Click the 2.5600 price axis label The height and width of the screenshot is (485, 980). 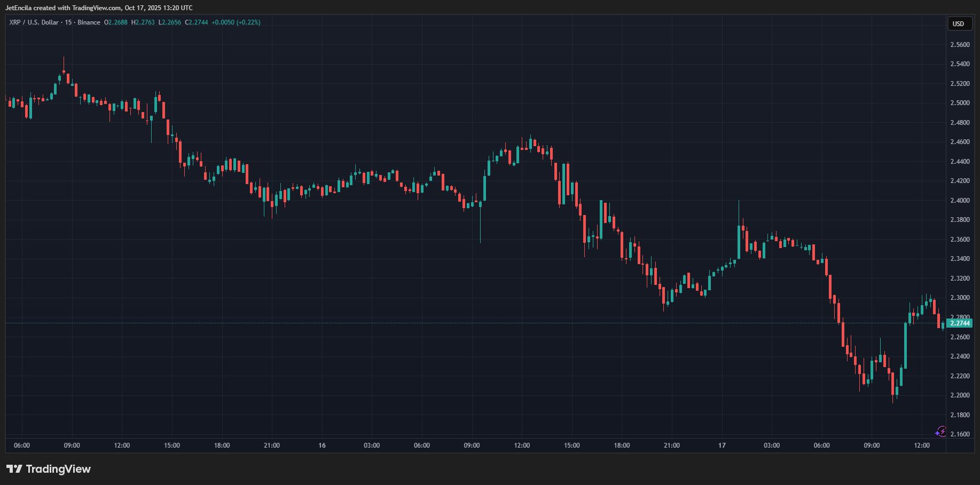click(960, 45)
